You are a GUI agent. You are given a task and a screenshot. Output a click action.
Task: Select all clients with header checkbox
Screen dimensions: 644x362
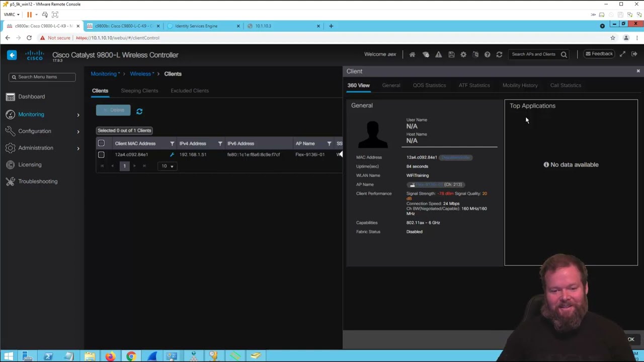pyautogui.click(x=101, y=143)
